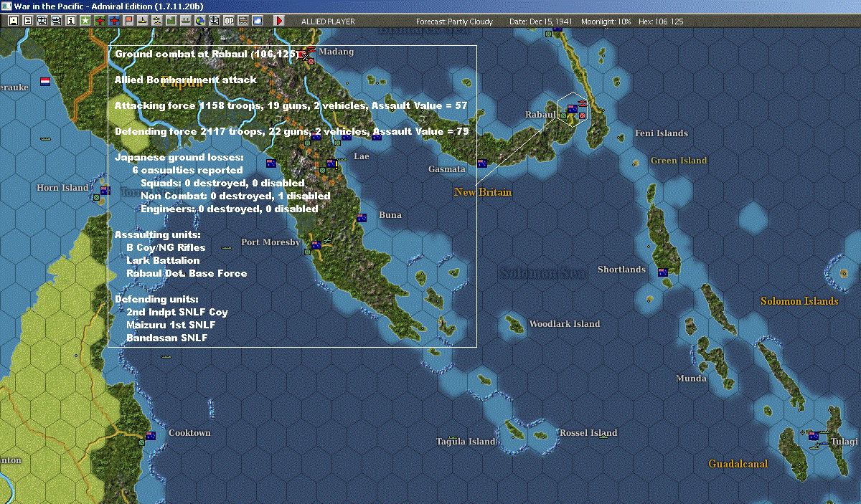Select the Australian flag at Lae

(x=331, y=163)
